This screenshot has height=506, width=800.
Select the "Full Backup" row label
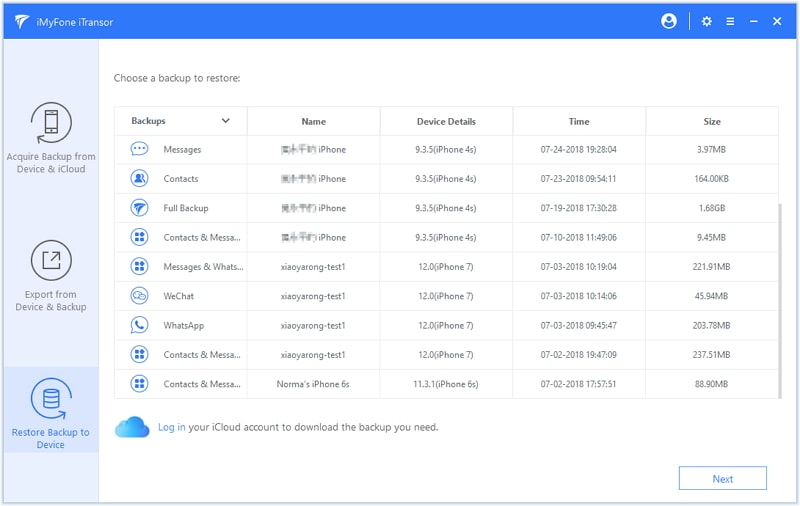tap(186, 208)
